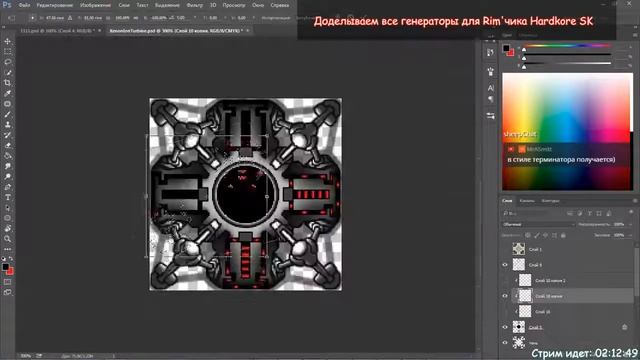Select the Dodge tool
This screenshot has height=360, width=640.
7,177
